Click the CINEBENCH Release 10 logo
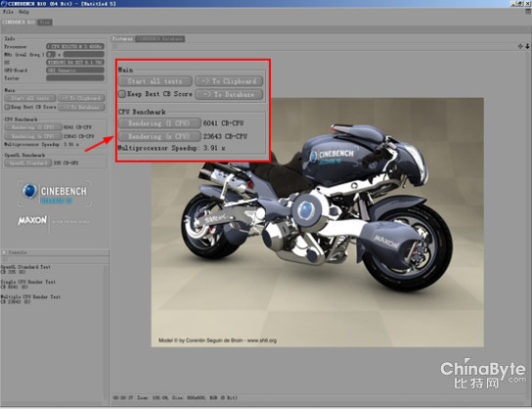532x409 pixels. [55, 194]
